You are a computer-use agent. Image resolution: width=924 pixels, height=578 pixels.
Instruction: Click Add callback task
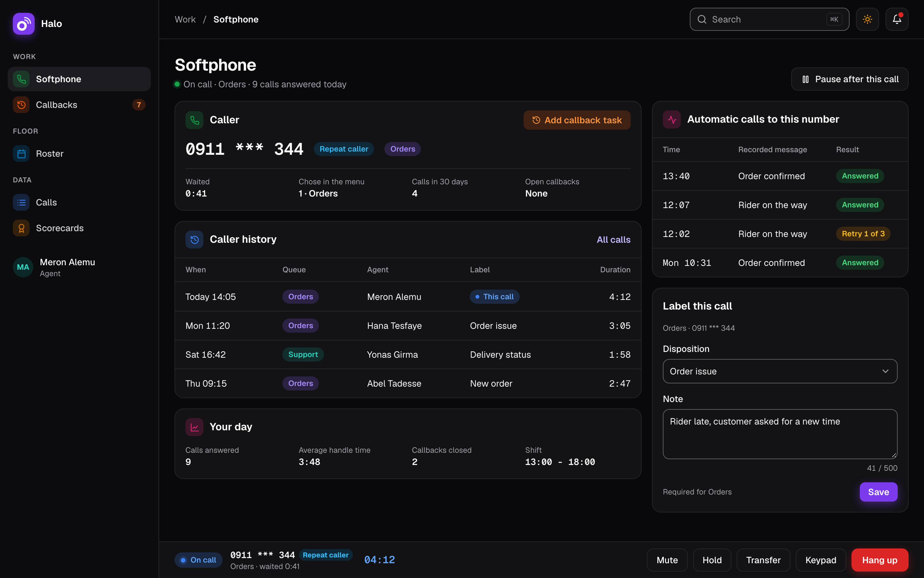(577, 120)
